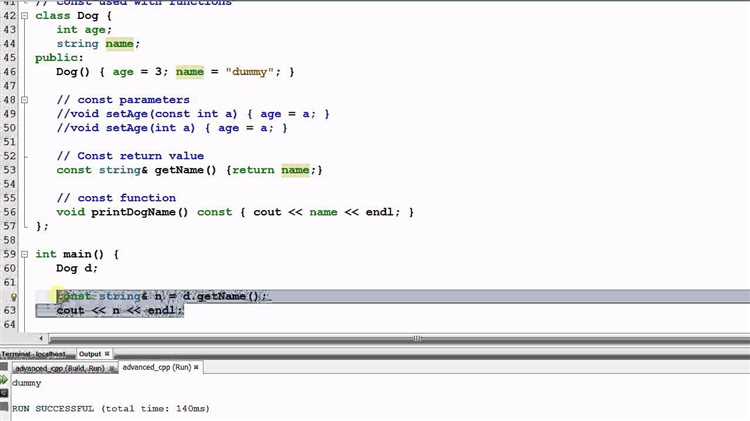
Task: Close the Output panel tab
Action: [107, 354]
